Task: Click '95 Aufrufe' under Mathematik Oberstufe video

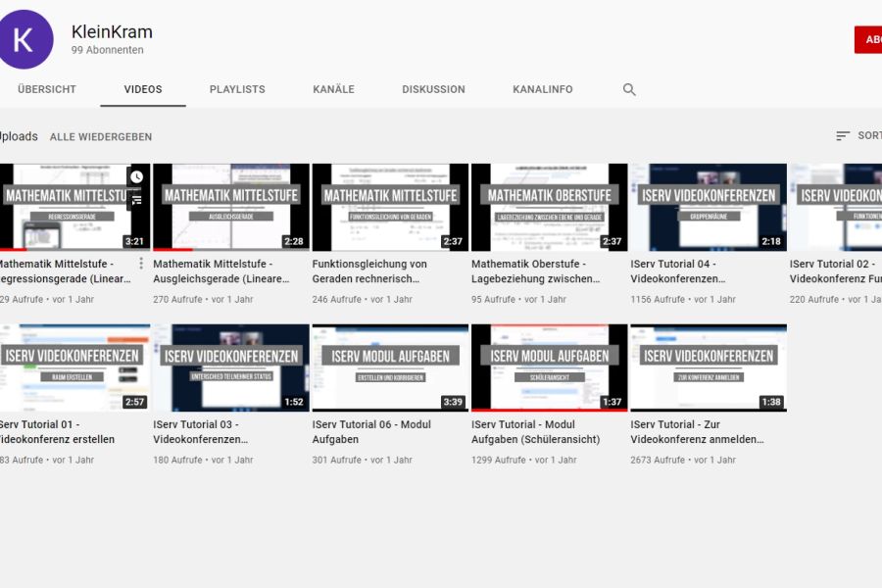Action: tap(493, 299)
